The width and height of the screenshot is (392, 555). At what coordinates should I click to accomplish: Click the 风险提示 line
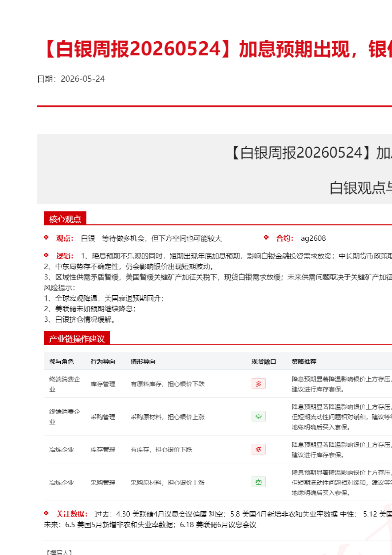coord(60,288)
